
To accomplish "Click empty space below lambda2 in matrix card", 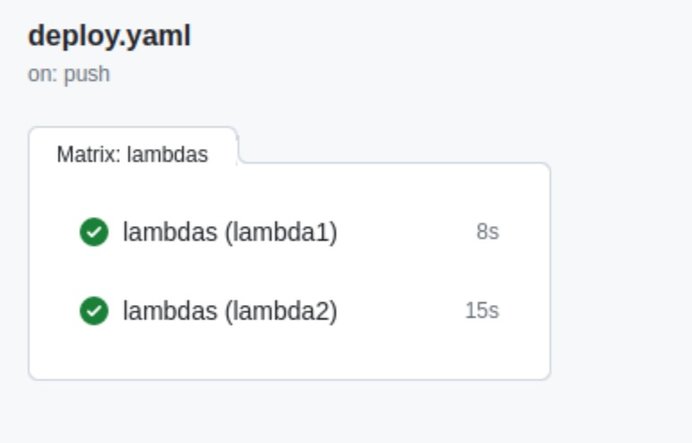I will pyautogui.click(x=289, y=353).
